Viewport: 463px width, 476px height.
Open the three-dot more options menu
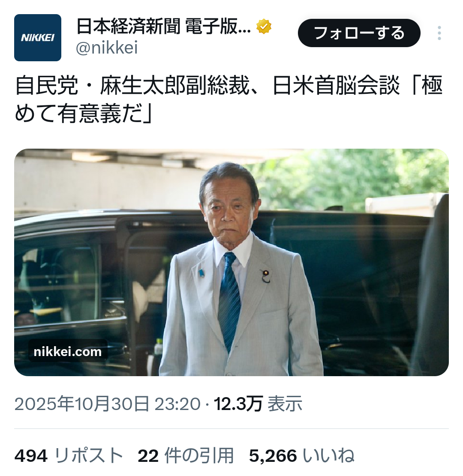point(439,33)
